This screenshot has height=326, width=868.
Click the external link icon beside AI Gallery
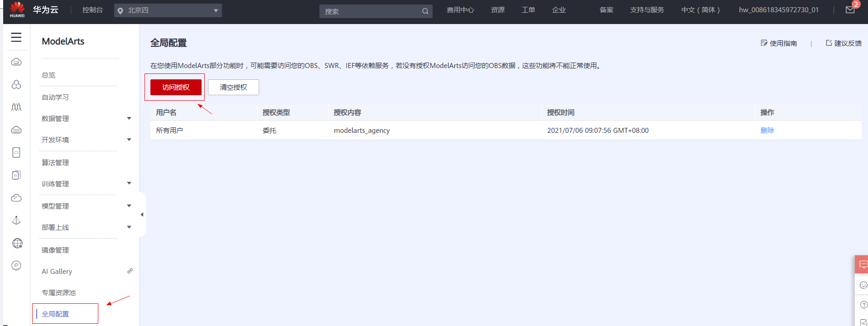[130, 271]
